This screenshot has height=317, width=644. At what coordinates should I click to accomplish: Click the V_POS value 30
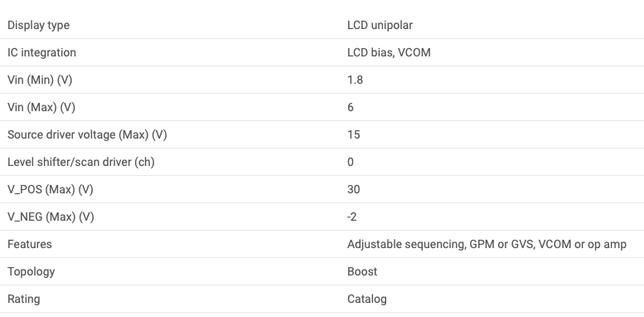point(354,189)
